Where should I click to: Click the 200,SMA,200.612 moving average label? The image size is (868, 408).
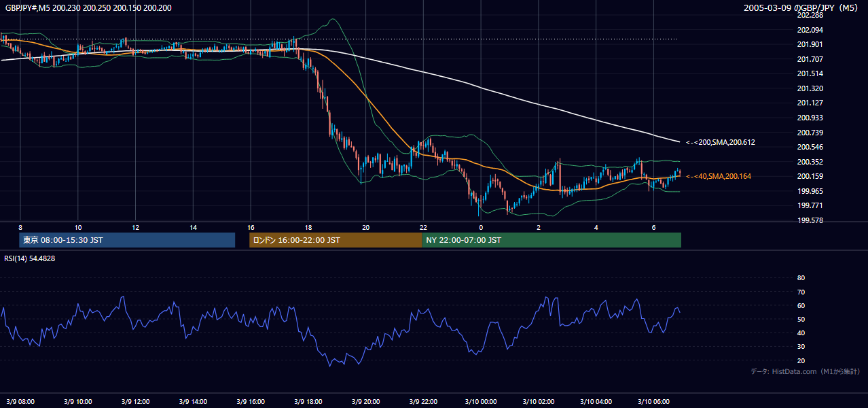click(x=721, y=143)
